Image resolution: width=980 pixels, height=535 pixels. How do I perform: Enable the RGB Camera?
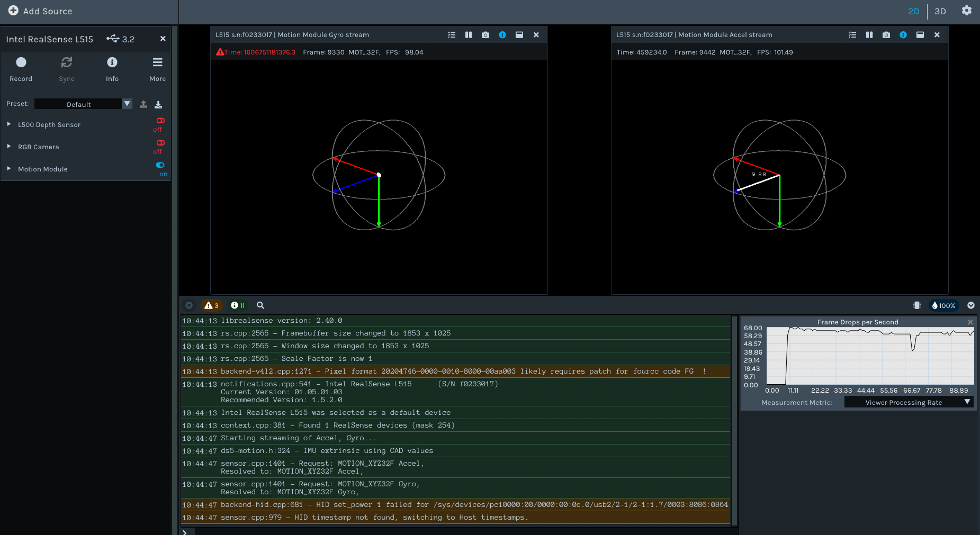160,143
